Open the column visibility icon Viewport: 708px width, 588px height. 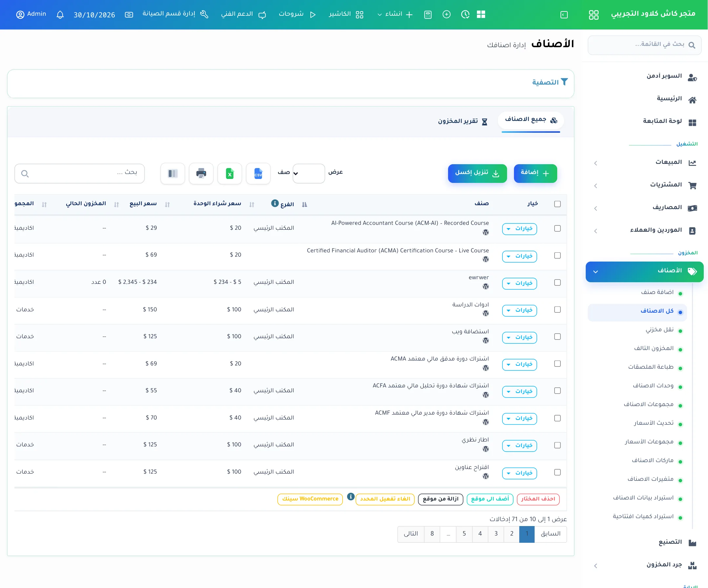(173, 174)
